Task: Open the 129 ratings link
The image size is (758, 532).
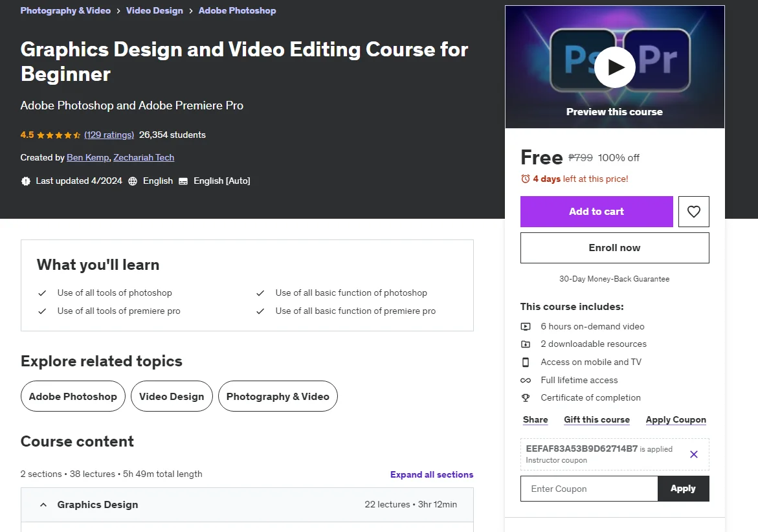Action: click(x=109, y=135)
